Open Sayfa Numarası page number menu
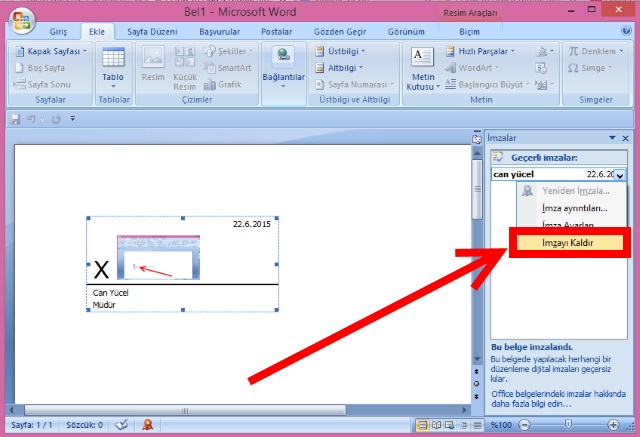This screenshot has height=437, width=640. click(x=354, y=84)
